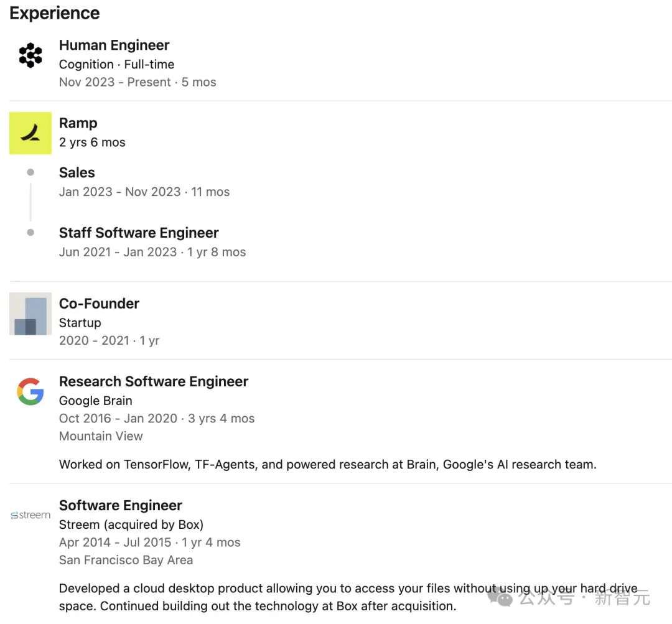
Task: Select the Sales role at Ramp
Action: click(77, 173)
